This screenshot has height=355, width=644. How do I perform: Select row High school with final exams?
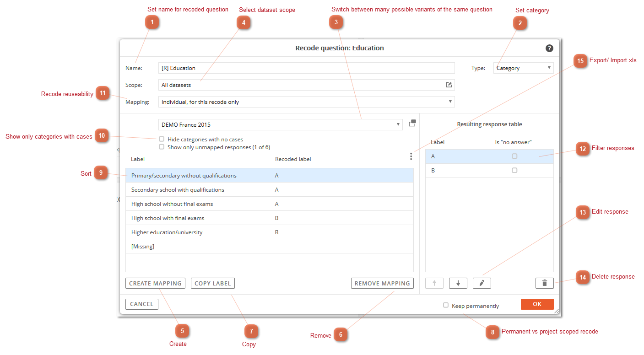(x=270, y=218)
